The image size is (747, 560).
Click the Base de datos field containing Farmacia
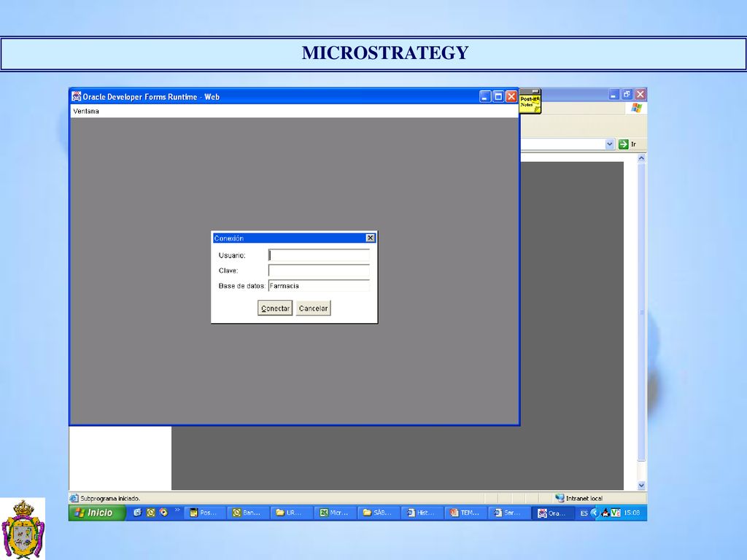[320, 286]
